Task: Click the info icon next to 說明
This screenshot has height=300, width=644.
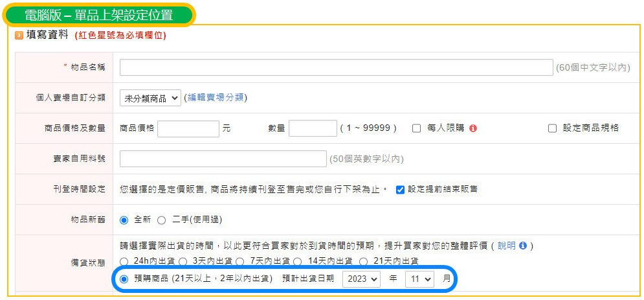Action: click(522, 246)
